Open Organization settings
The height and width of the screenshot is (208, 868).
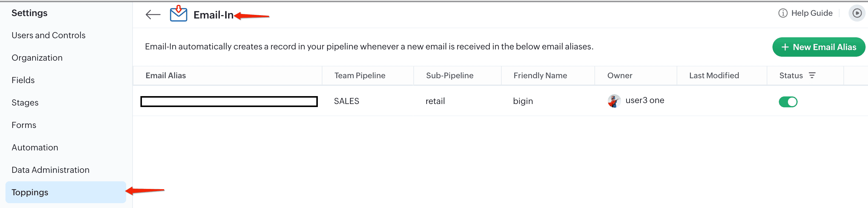coord(37,58)
